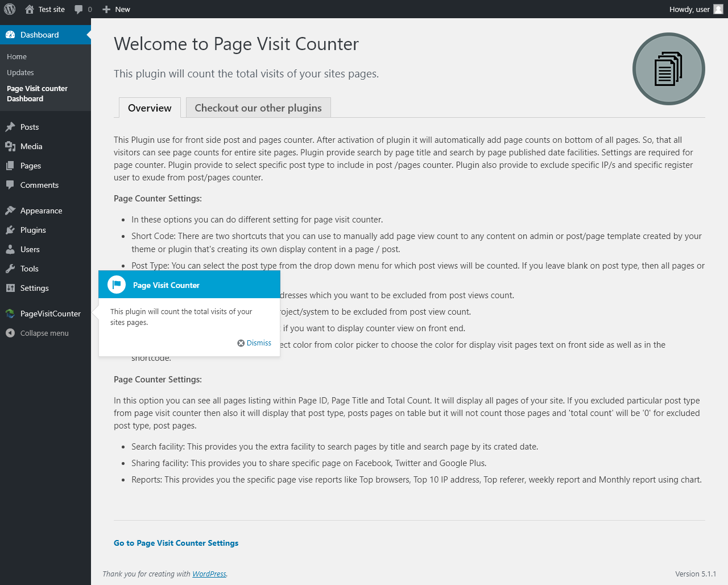Click the documents plugin logo circle
Screen dimensions: 728x585
[669, 69]
